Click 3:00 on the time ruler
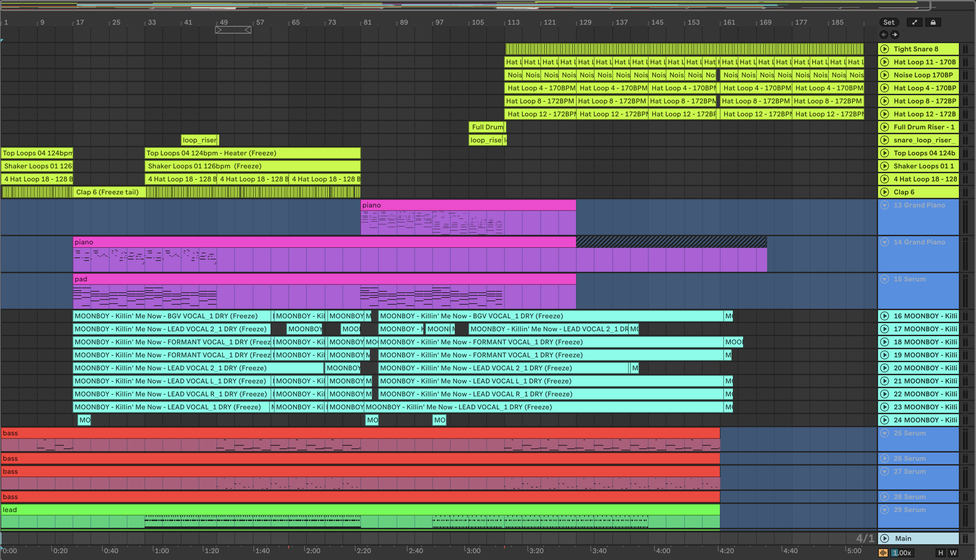The width and height of the screenshot is (976, 560). point(473,550)
